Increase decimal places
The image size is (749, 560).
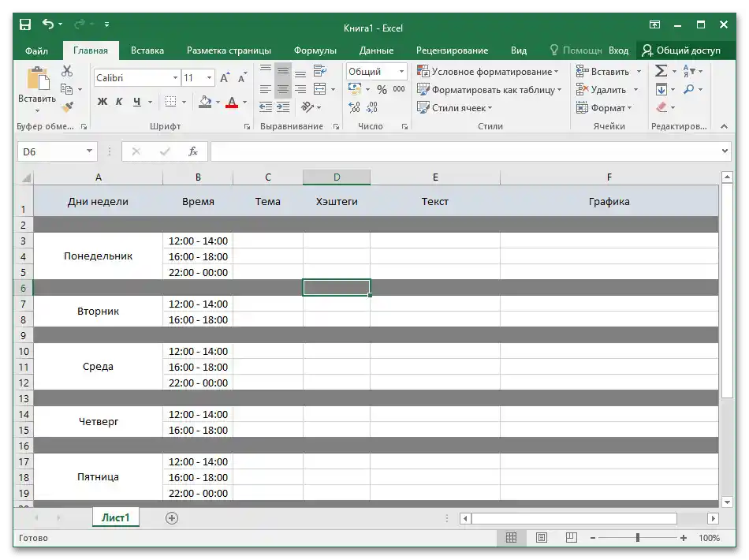click(x=355, y=107)
